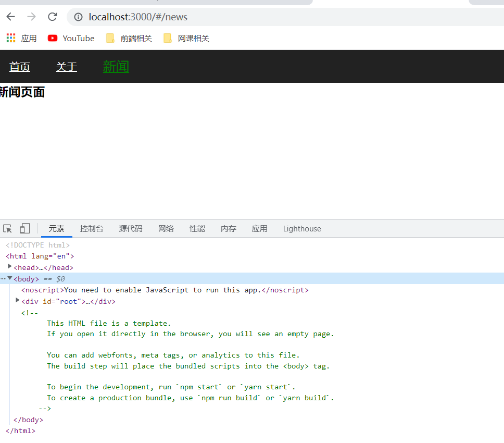The height and width of the screenshot is (443, 504).
Task: Expand the <head> node in the DOM tree
Action: [x=10, y=266]
